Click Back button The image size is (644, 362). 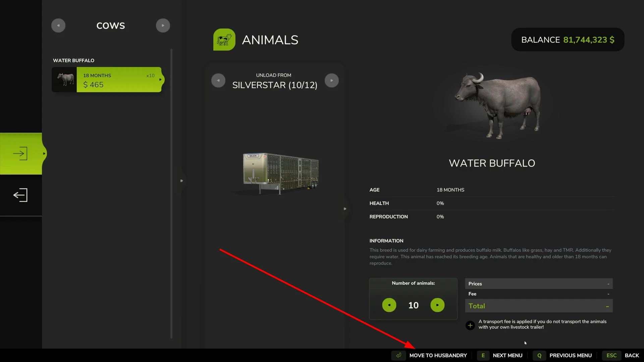tap(632, 355)
